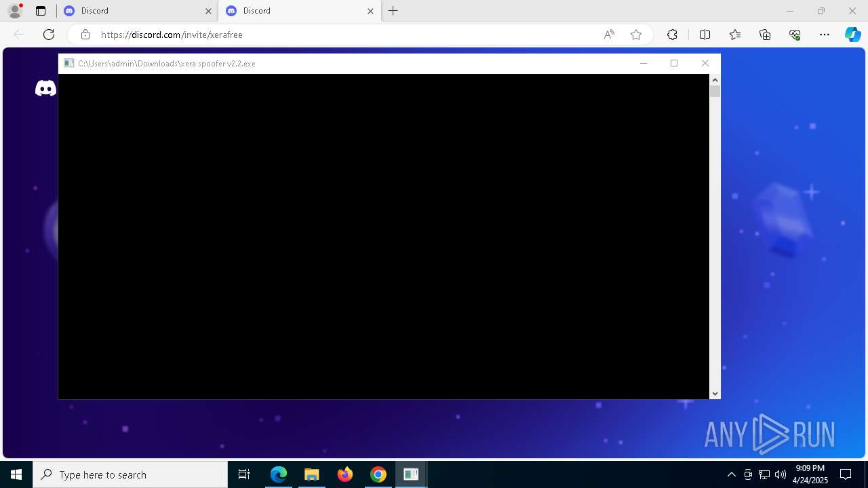
Task: Open Task View from the taskbar
Action: (244, 474)
